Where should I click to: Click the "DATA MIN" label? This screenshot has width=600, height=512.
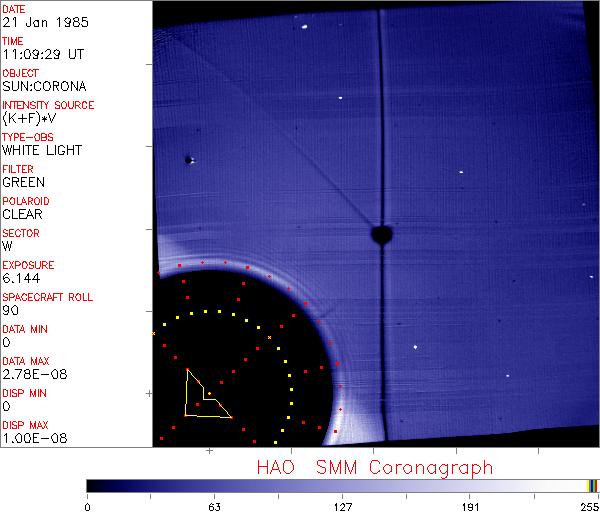click(25, 329)
